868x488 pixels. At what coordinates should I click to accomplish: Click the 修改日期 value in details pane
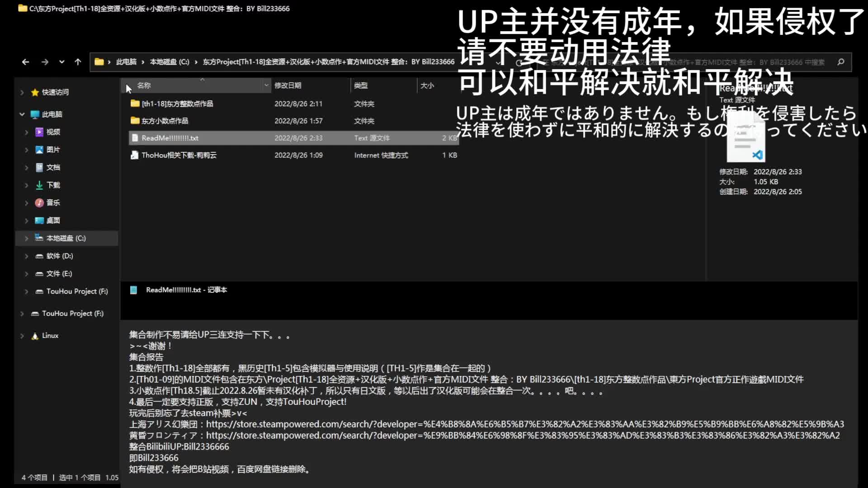(778, 172)
